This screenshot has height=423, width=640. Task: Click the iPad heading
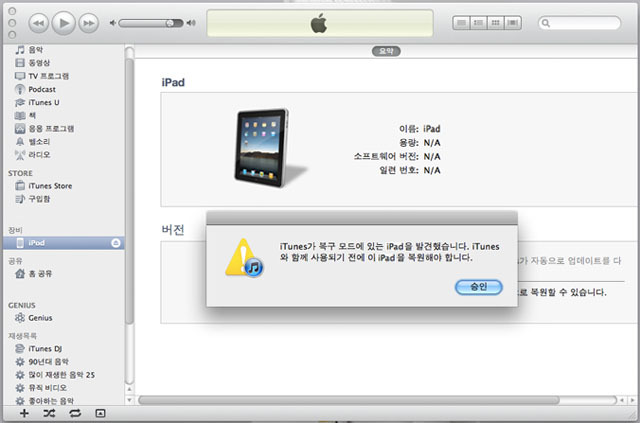[x=173, y=82]
